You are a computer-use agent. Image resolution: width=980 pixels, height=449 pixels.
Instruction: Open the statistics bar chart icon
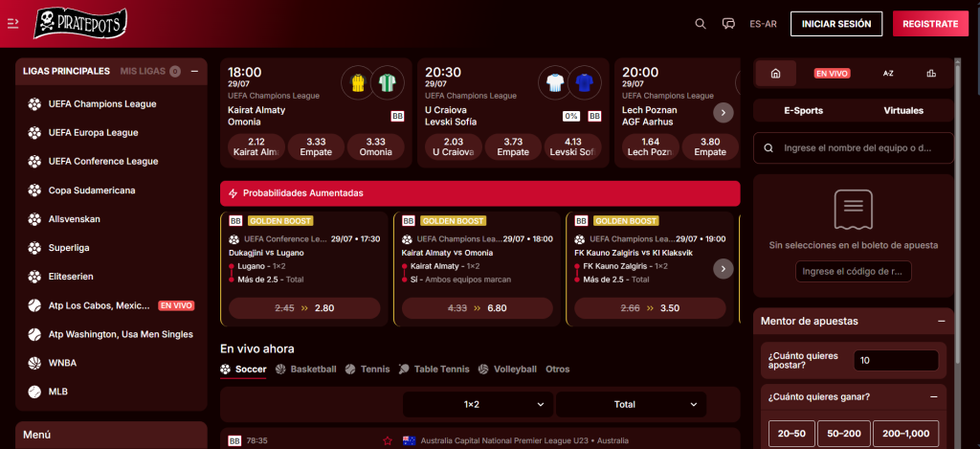931,73
